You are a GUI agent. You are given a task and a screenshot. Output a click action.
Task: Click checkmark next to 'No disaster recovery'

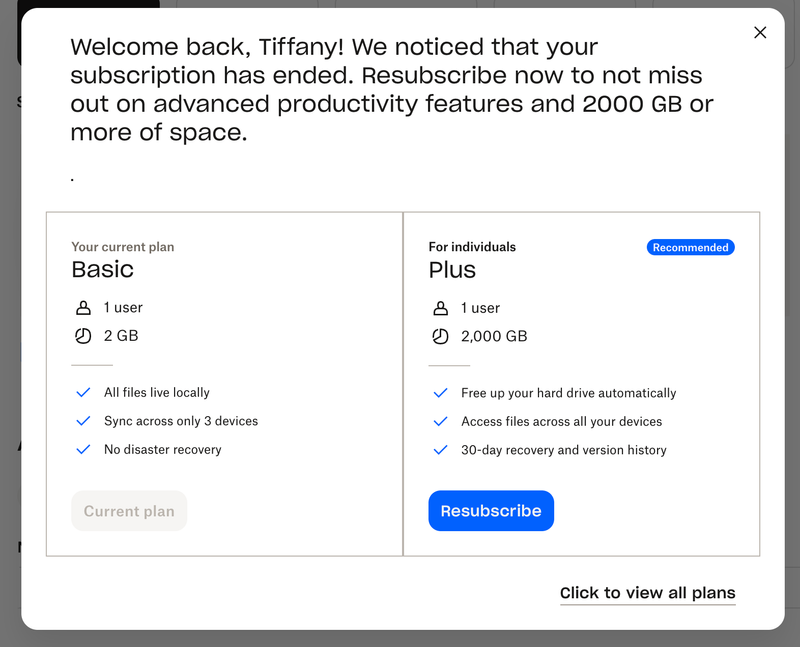(x=83, y=450)
